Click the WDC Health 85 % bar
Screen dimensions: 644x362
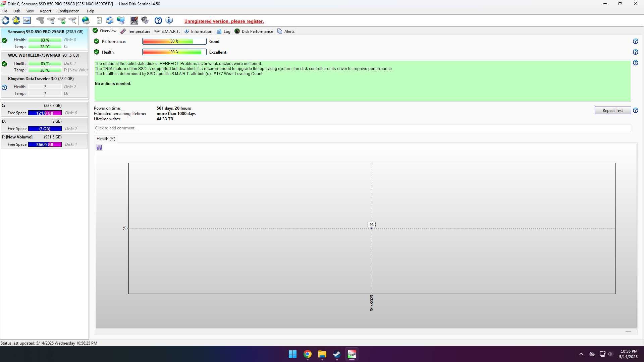pyautogui.click(x=45, y=63)
